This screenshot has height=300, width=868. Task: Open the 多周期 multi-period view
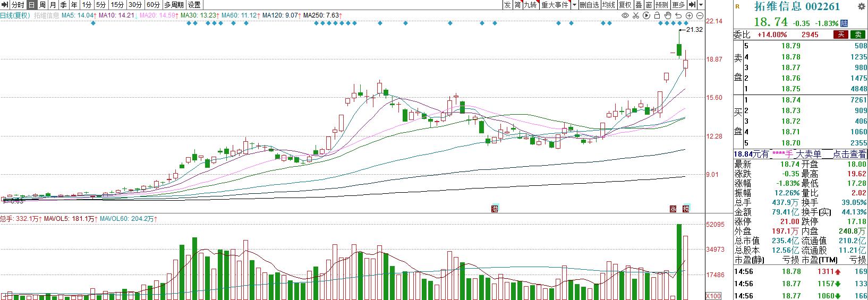click(x=174, y=5)
